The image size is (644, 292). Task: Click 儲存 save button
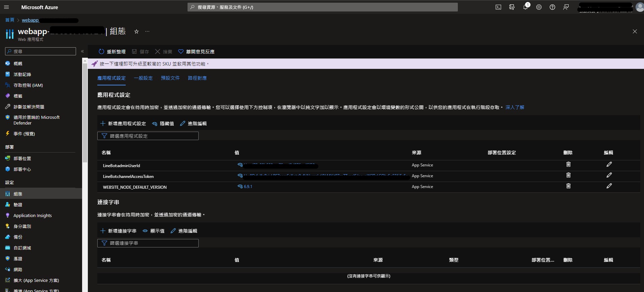click(x=140, y=52)
